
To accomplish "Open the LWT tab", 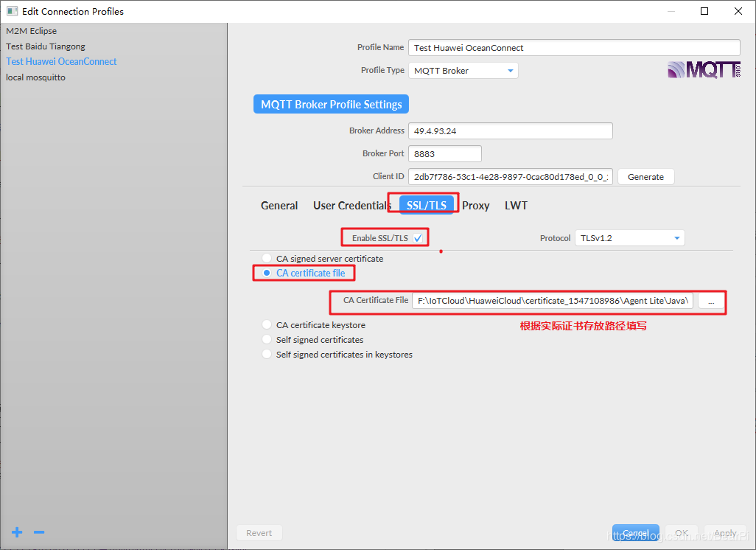I will (516, 206).
